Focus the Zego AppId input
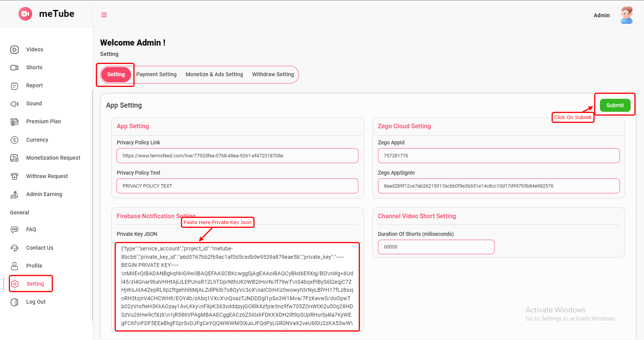The height and width of the screenshot is (340, 644). [x=498, y=156]
